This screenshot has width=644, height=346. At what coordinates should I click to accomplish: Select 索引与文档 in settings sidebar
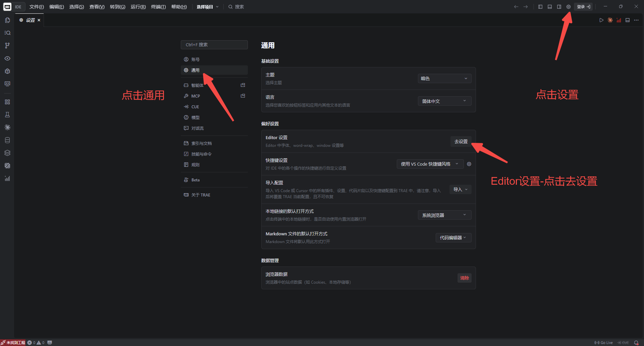(214, 143)
